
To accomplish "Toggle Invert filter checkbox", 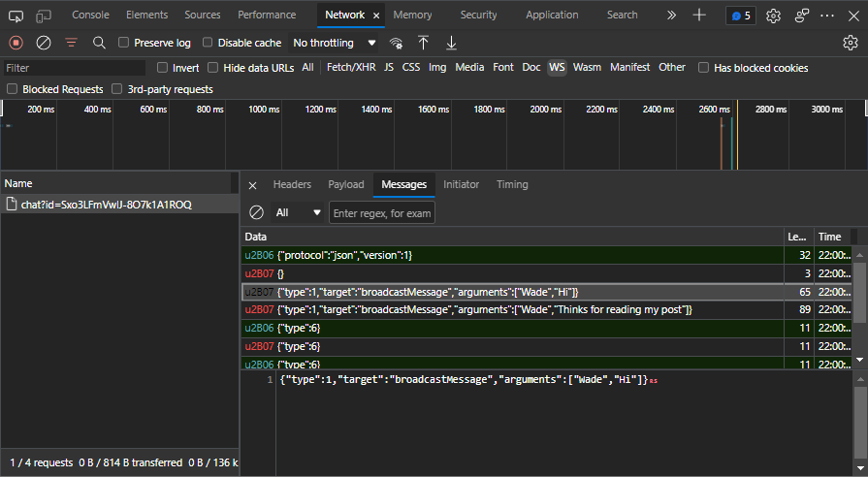I will click(x=162, y=68).
